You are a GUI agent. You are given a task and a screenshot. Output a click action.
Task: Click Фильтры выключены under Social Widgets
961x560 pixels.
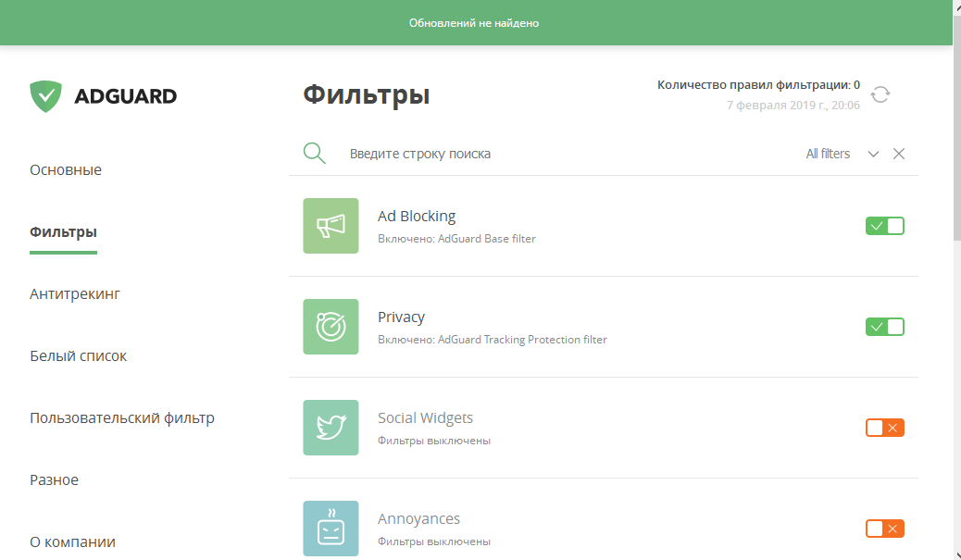click(x=434, y=441)
